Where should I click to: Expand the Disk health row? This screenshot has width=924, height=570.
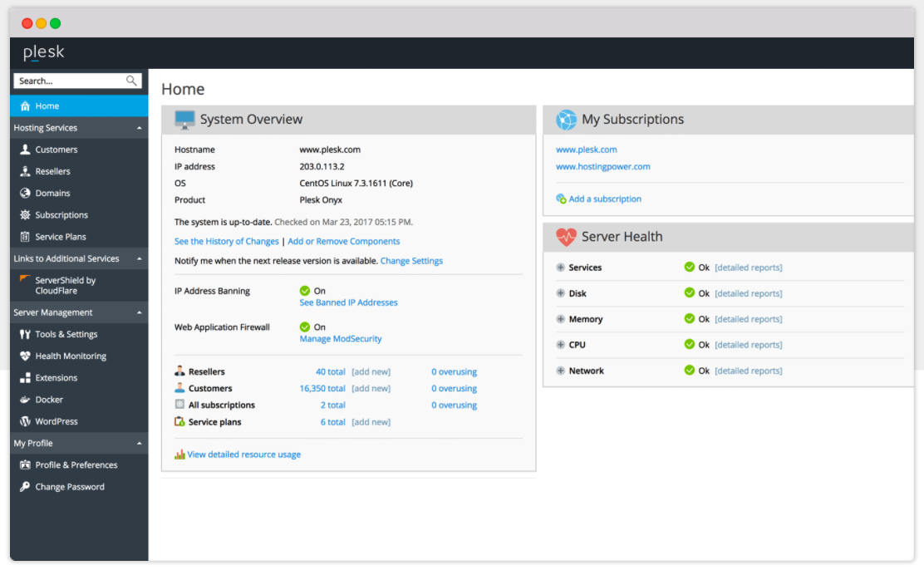[560, 293]
